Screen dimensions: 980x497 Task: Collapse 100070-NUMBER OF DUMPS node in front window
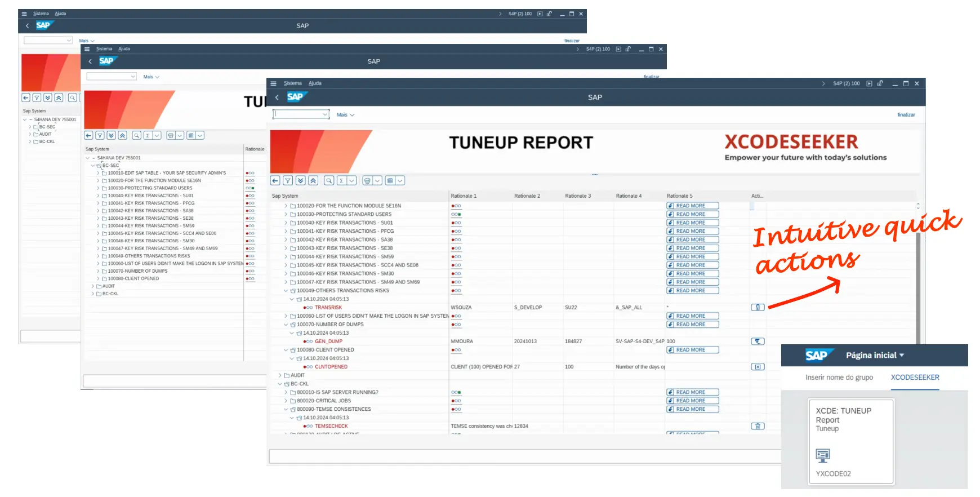[x=286, y=325]
